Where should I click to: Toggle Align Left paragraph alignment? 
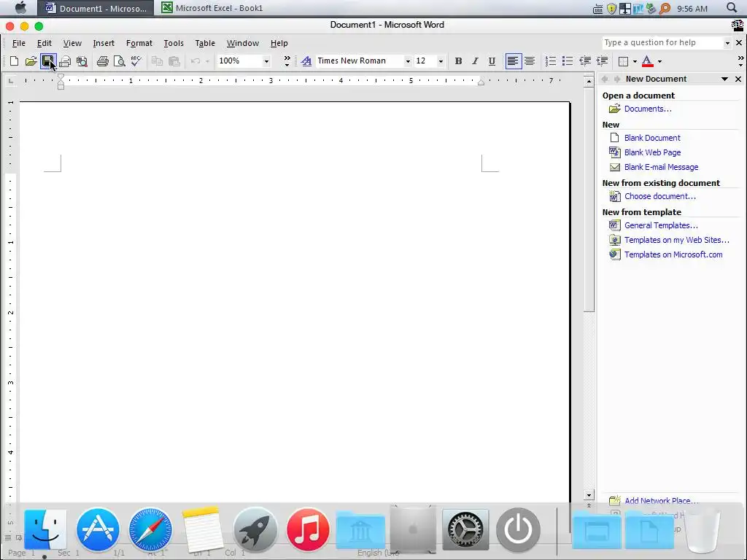[513, 61]
